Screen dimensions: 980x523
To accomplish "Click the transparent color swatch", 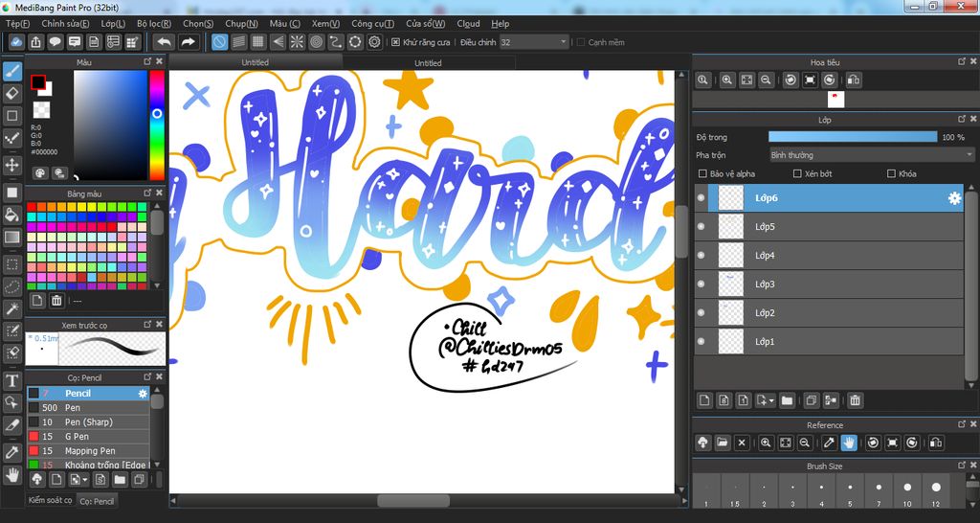I will [41, 109].
